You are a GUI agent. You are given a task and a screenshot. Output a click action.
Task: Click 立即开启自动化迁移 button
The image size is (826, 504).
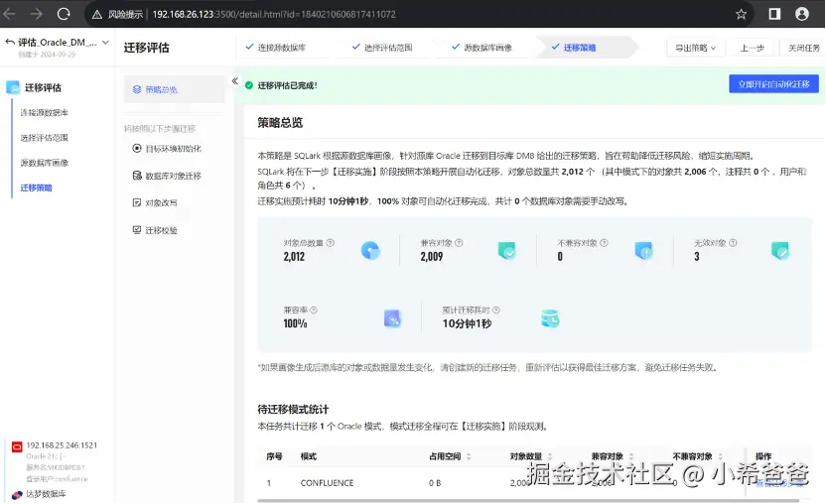(x=773, y=84)
